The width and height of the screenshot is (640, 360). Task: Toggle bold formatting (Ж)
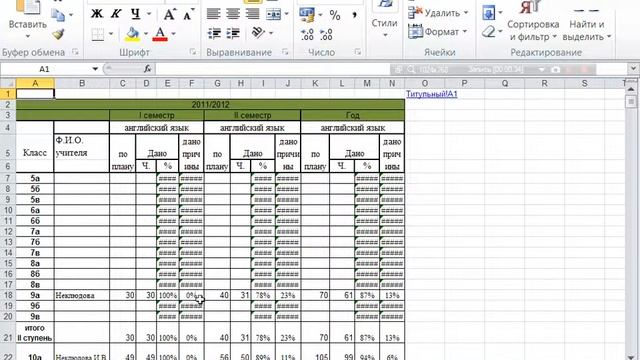(97, 14)
